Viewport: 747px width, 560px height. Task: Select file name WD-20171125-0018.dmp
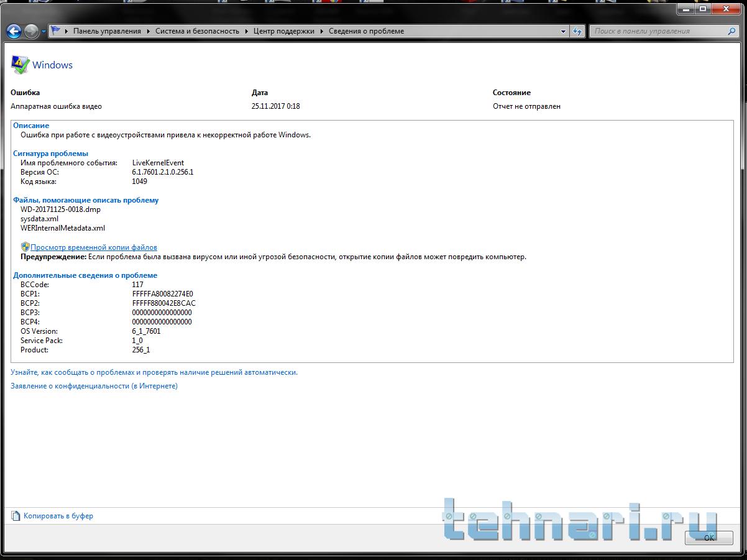pos(60,209)
